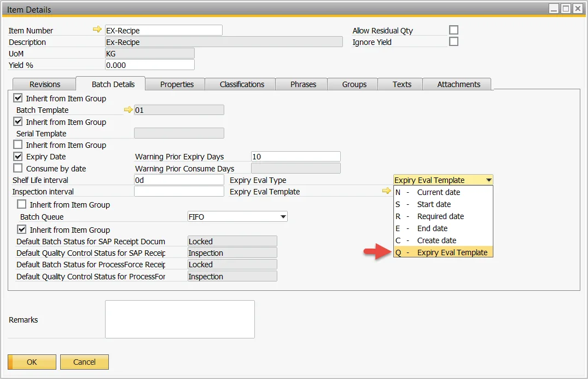
Task: Choose the 'S - Start date' option
Action: pos(443,204)
